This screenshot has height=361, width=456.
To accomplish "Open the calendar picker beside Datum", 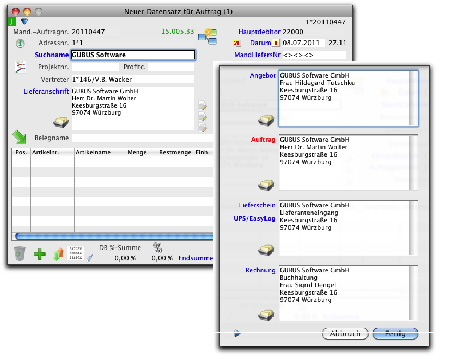I will (276, 43).
